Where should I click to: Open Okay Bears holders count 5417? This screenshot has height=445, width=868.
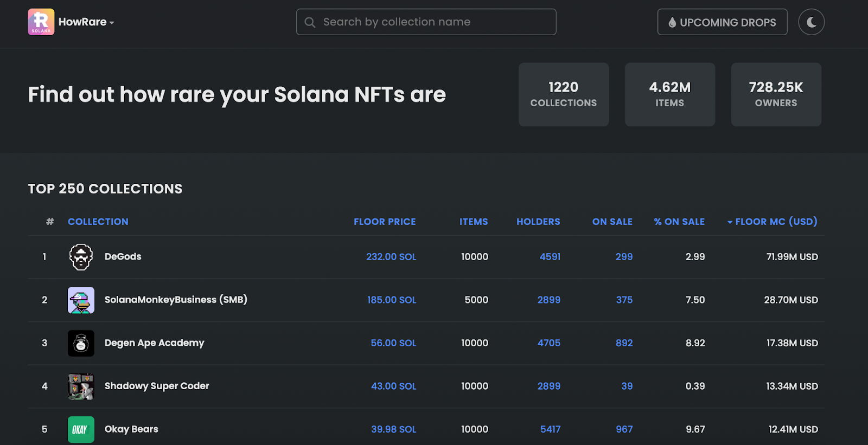coord(550,429)
